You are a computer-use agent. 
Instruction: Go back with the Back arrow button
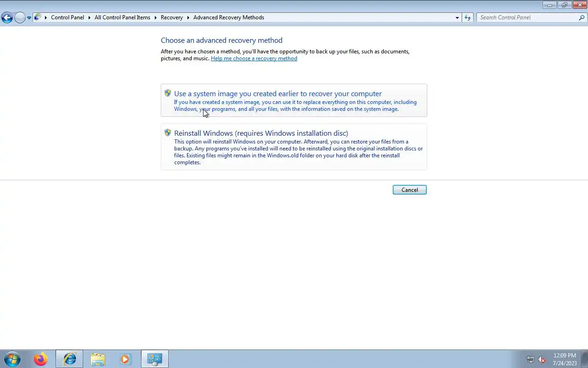click(x=7, y=17)
